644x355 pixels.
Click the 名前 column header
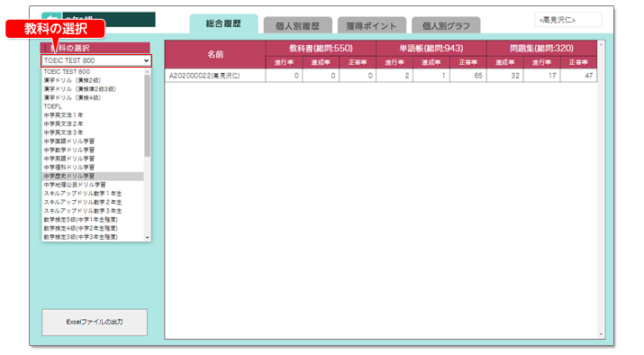(x=215, y=54)
